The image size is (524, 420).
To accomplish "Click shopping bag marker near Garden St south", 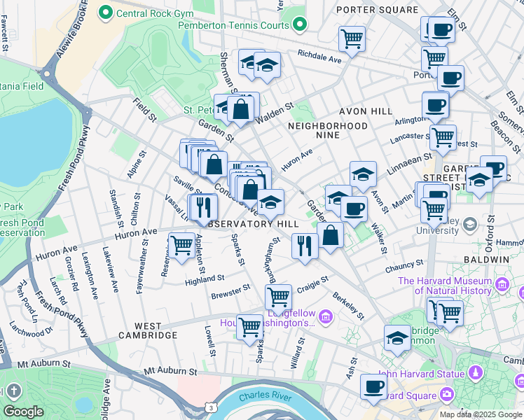I will point(330,235).
